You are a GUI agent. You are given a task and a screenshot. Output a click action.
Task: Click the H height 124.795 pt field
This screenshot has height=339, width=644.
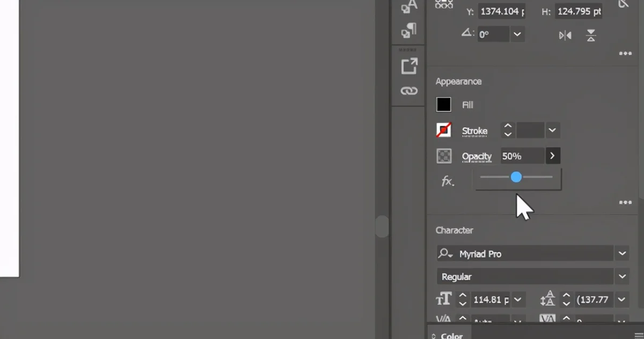pyautogui.click(x=579, y=11)
